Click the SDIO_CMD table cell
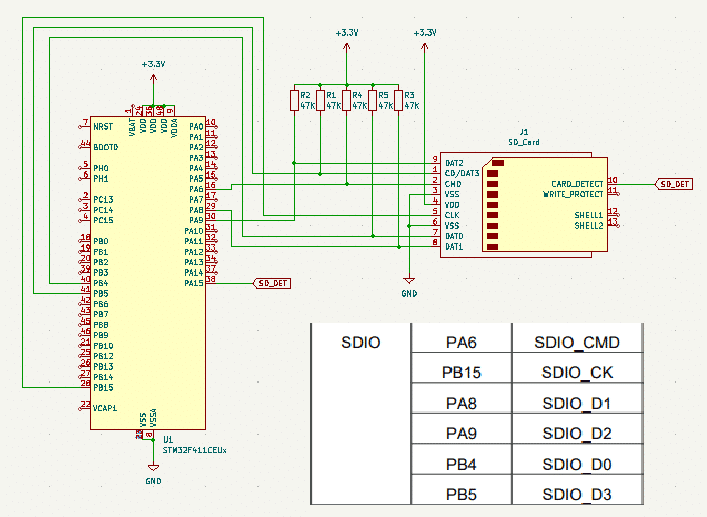Viewport: 707px width, 517px height. (x=577, y=343)
